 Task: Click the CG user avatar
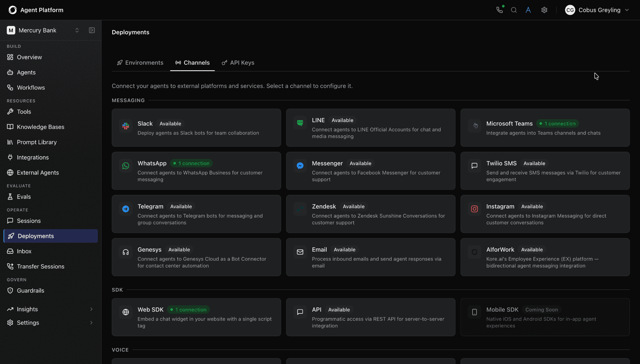click(x=570, y=10)
